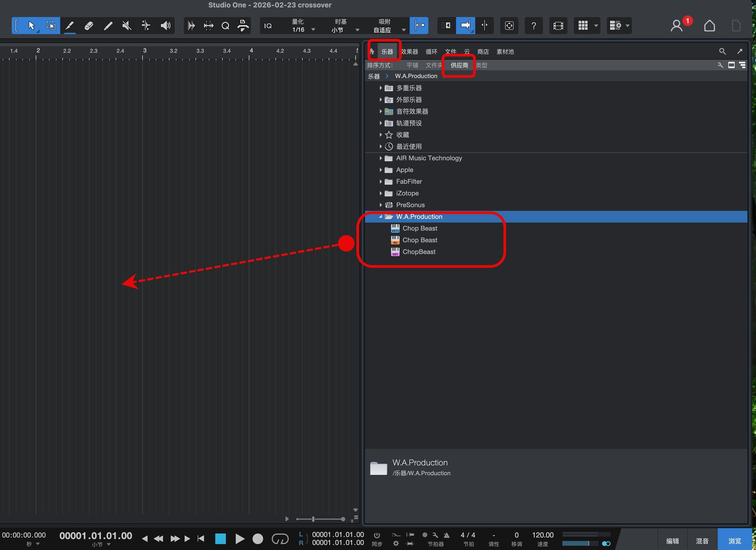The height and width of the screenshot is (550, 756).
Task: Switch to the 效果器 browser tab
Action: point(409,52)
